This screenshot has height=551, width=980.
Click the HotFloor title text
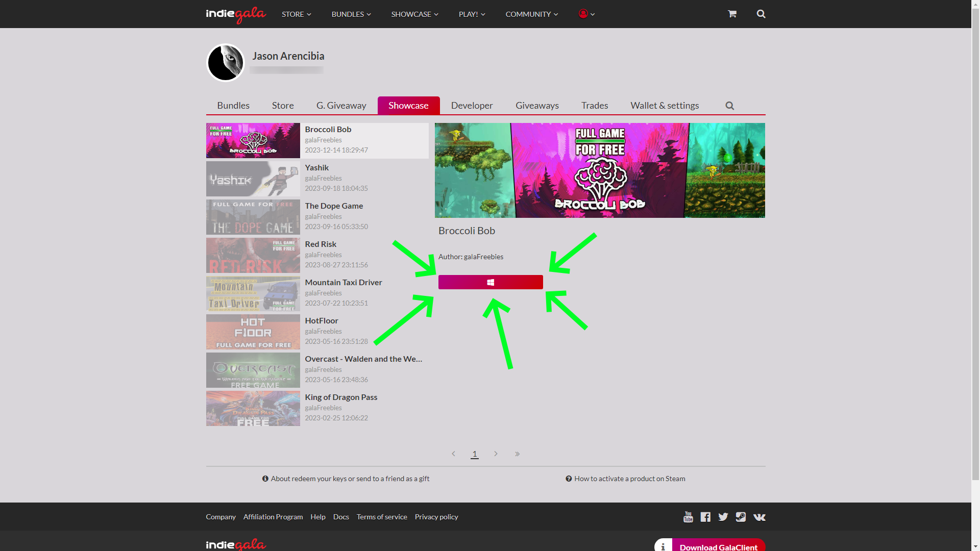pos(322,321)
